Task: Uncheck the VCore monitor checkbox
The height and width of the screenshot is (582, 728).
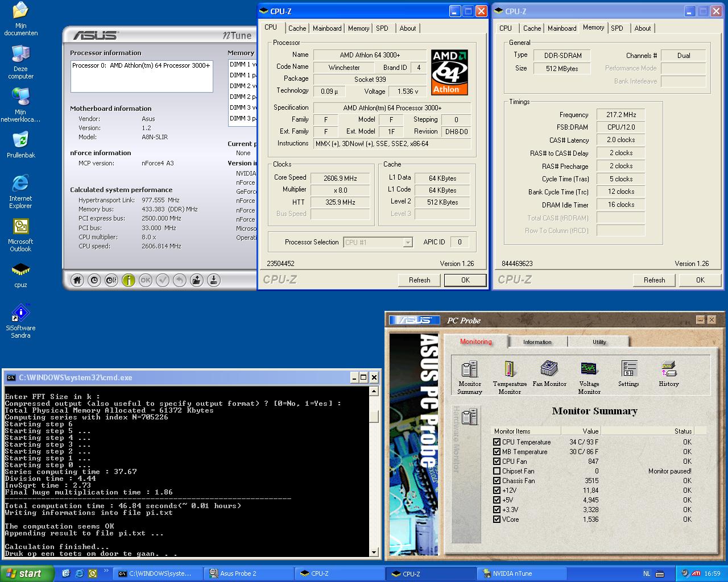Action: click(497, 519)
